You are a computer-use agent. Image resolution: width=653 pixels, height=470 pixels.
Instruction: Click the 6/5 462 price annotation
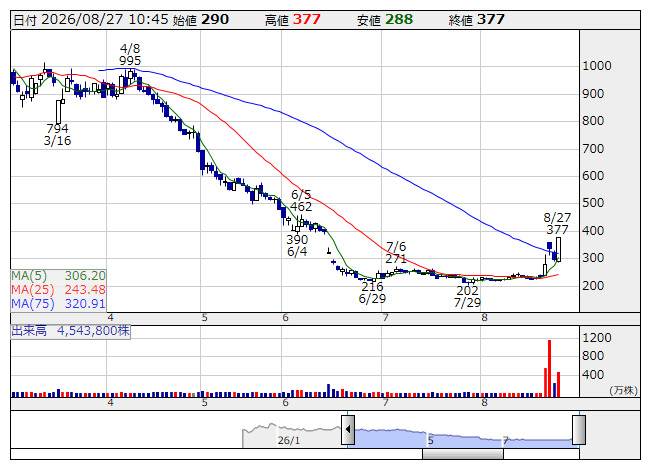point(301,200)
